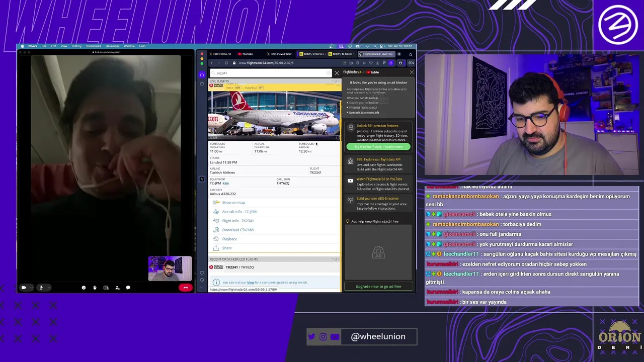Open the Opera menu in the menu bar

tap(32, 46)
